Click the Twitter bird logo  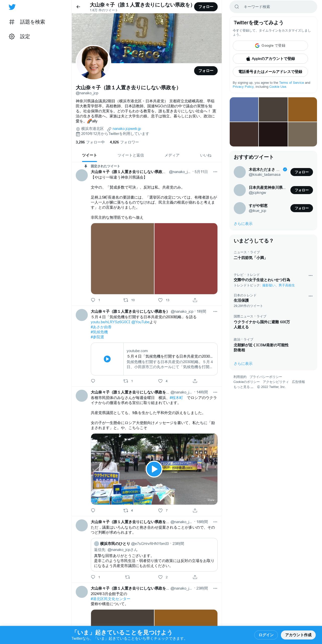[12, 7]
